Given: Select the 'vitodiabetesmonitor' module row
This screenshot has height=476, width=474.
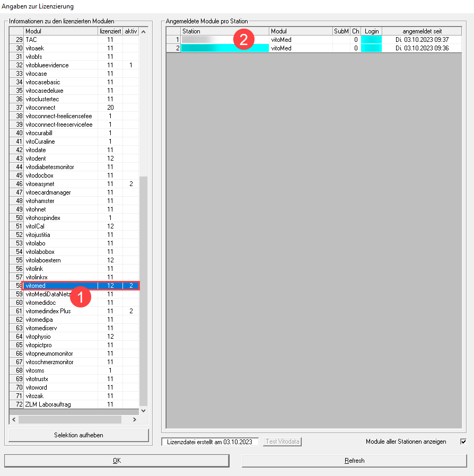Looking at the screenshot, I should 74,167.
